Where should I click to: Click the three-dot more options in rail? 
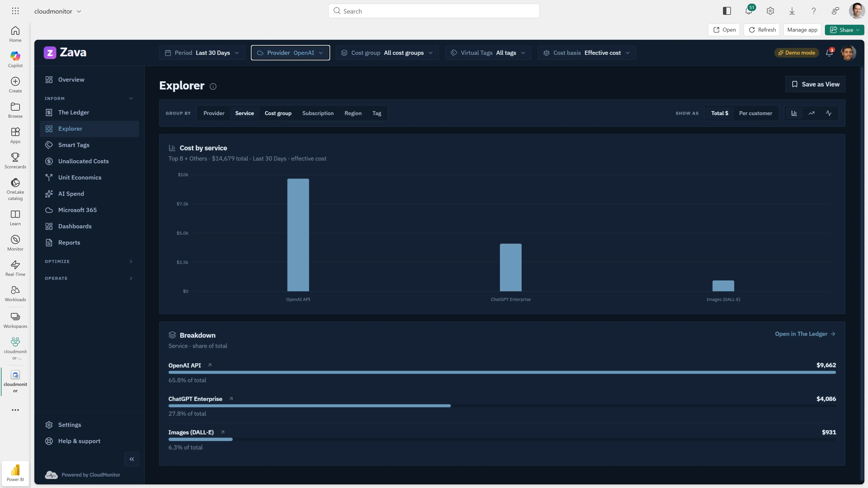pos(15,410)
